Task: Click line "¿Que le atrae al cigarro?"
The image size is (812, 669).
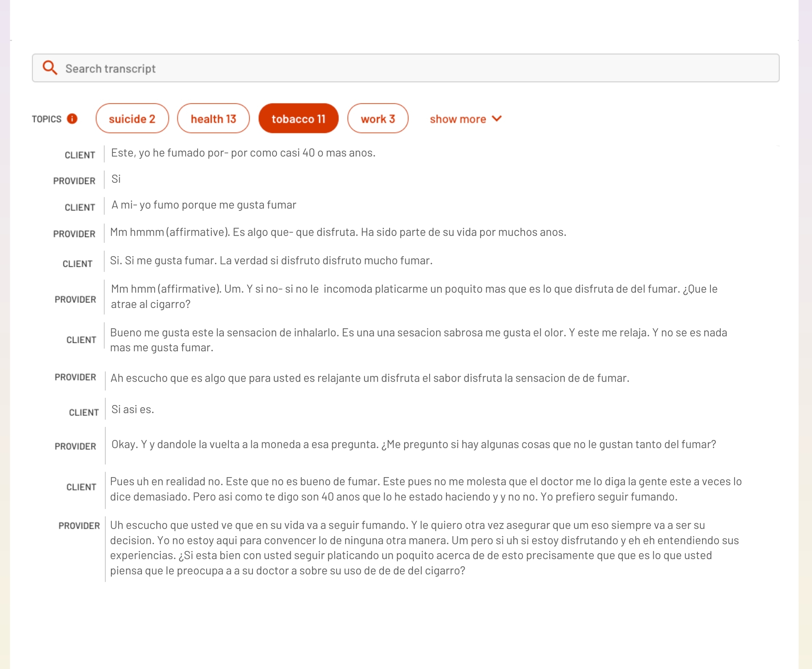Action: click(x=414, y=296)
